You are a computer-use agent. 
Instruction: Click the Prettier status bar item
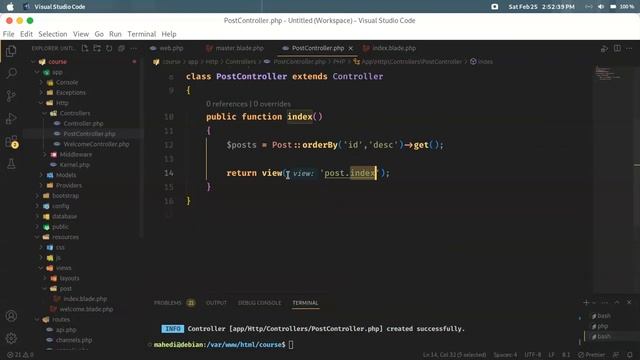point(591,355)
